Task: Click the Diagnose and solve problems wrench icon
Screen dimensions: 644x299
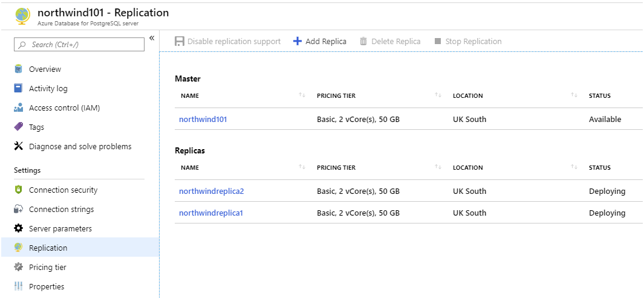Action: (x=19, y=146)
